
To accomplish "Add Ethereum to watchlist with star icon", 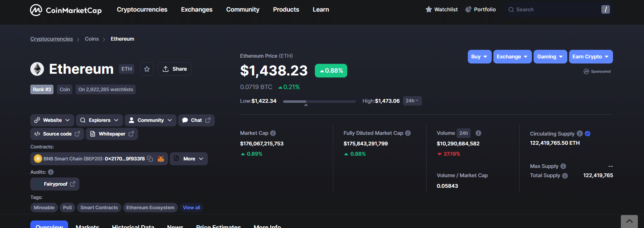I will 147,69.
